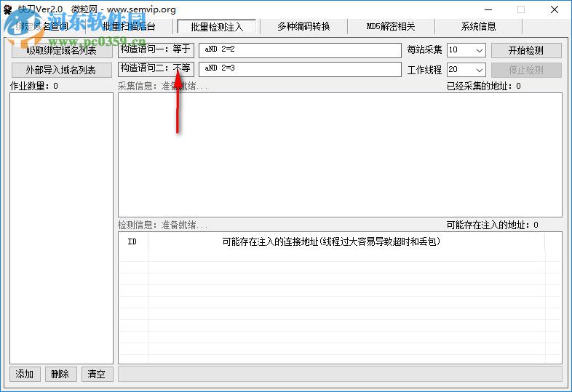Screen dimensions: 572x392
Task: Click the 添加 button
Action: click(x=25, y=374)
